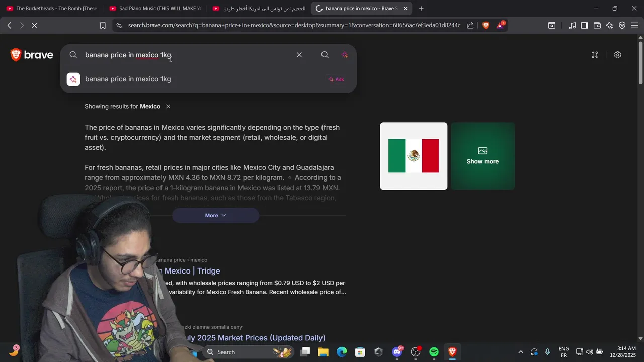Image resolution: width=644 pixels, height=362 pixels.
Task: Open Microsoft Edge from the taskbar
Action: (342, 352)
